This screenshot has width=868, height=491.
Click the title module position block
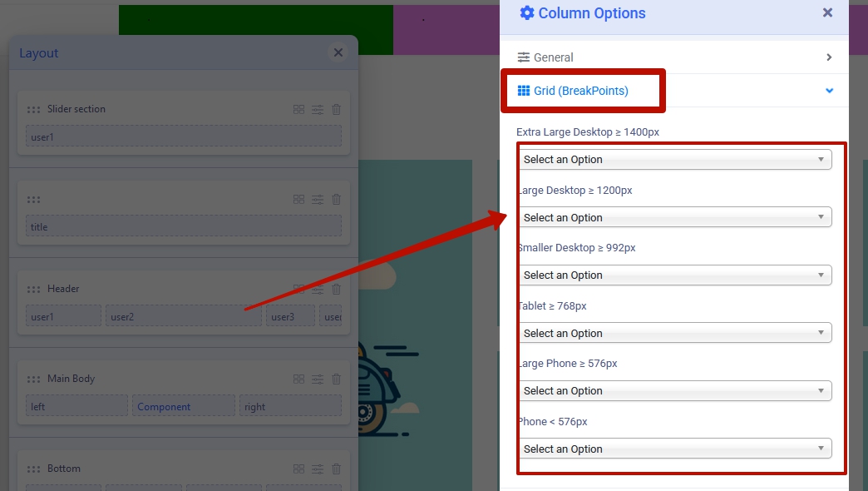[183, 226]
